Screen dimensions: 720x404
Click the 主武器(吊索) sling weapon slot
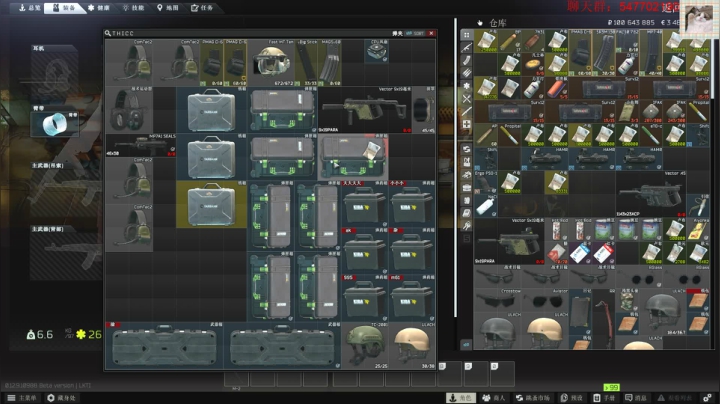[67, 189]
